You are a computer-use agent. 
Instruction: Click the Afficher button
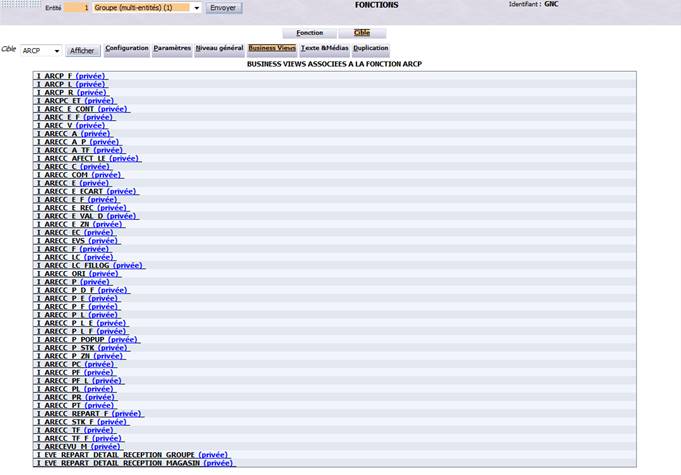pos(82,51)
